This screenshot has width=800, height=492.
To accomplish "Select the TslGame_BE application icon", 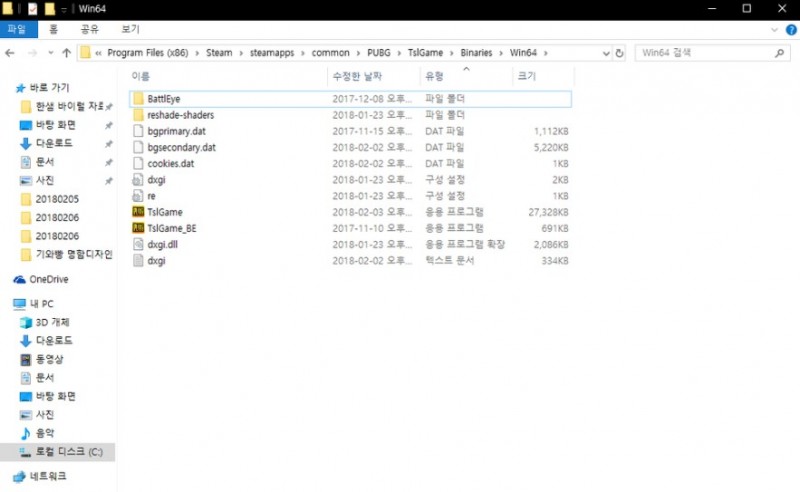I will 138,228.
